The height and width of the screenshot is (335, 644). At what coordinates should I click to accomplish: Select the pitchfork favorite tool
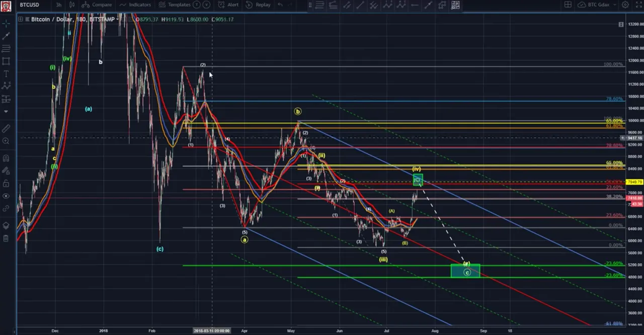click(374, 5)
